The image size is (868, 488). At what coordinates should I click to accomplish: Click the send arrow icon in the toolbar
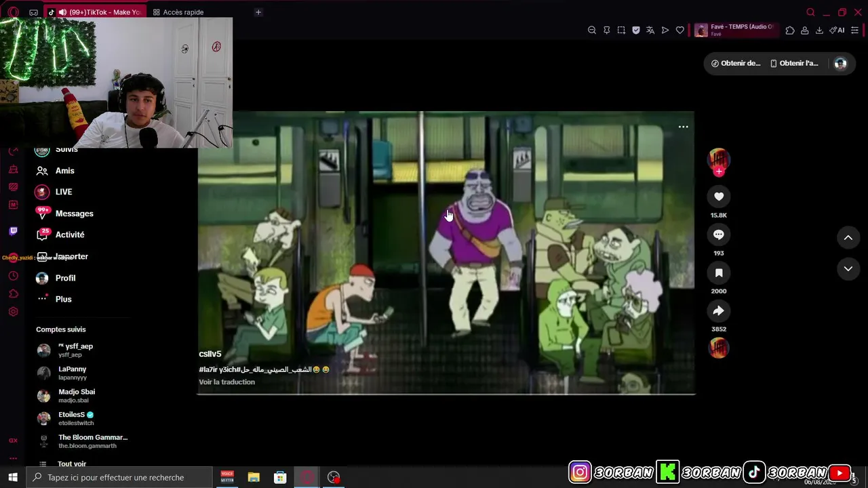(x=665, y=30)
